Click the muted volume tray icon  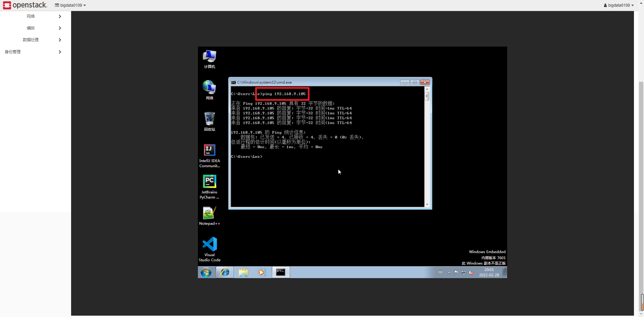pyautogui.click(x=471, y=272)
